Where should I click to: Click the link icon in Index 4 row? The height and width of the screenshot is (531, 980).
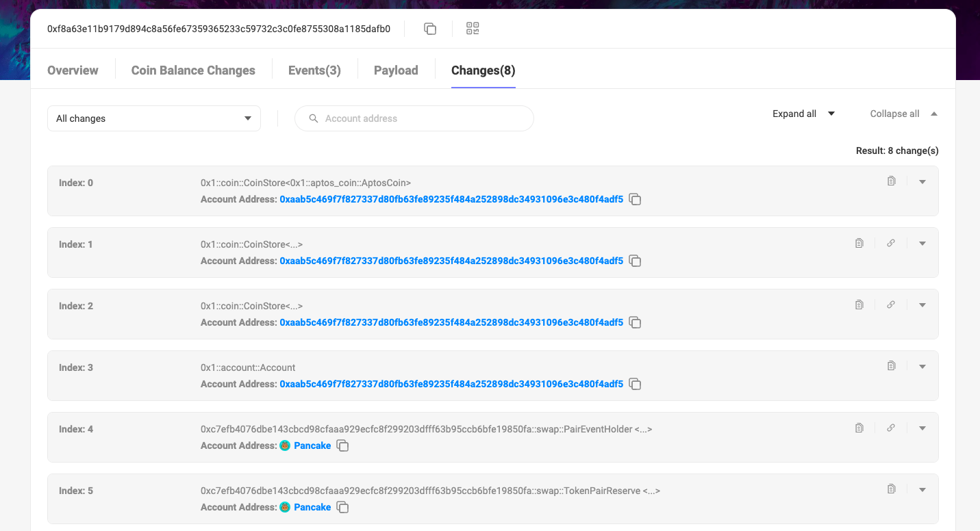pos(891,428)
